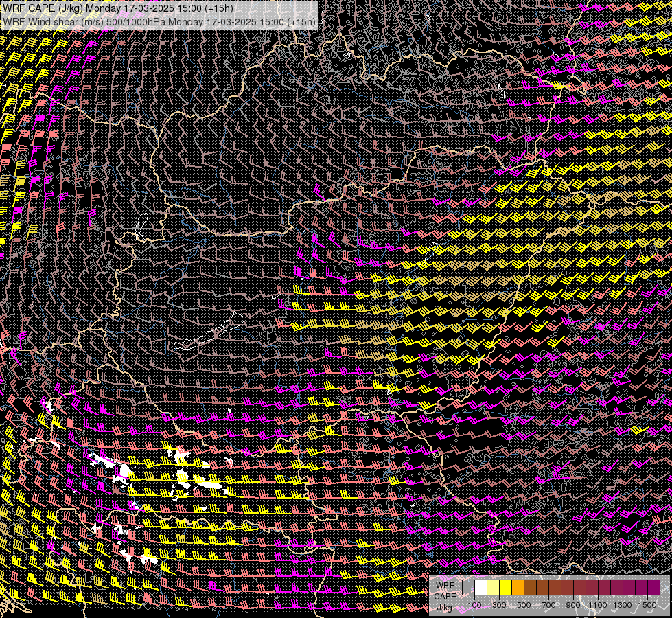This screenshot has height=618, width=672.
Task: Click the white swatch in the CAPE legend
Action: click(481, 587)
